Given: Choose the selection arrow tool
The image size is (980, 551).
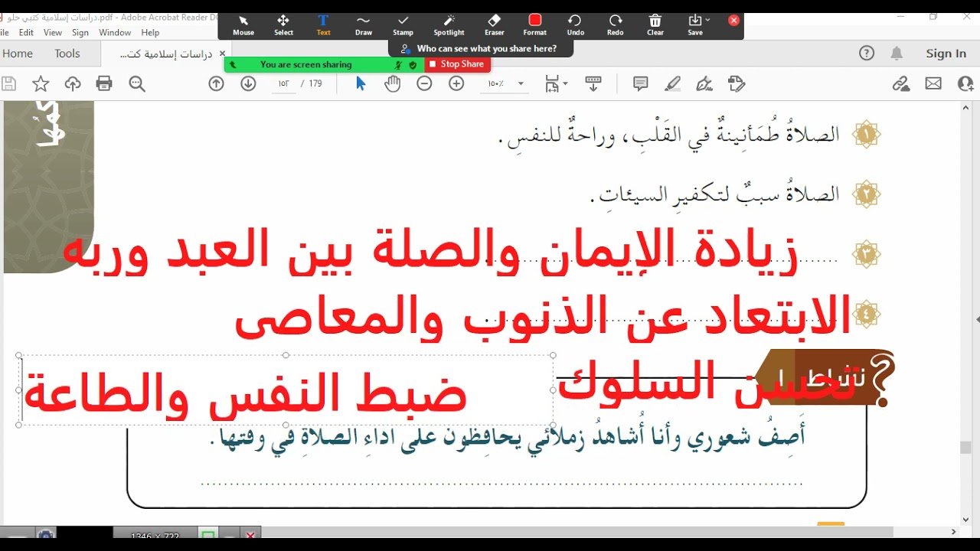Looking at the screenshot, I should click(361, 83).
